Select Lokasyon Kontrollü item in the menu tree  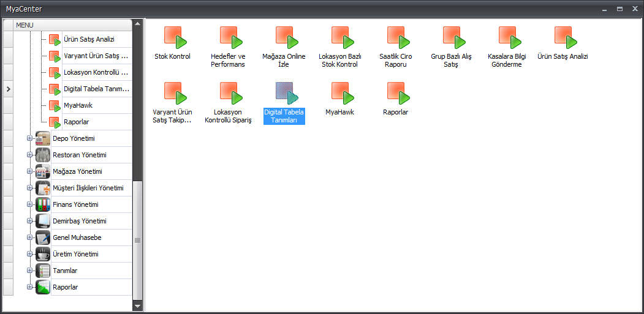coord(96,72)
